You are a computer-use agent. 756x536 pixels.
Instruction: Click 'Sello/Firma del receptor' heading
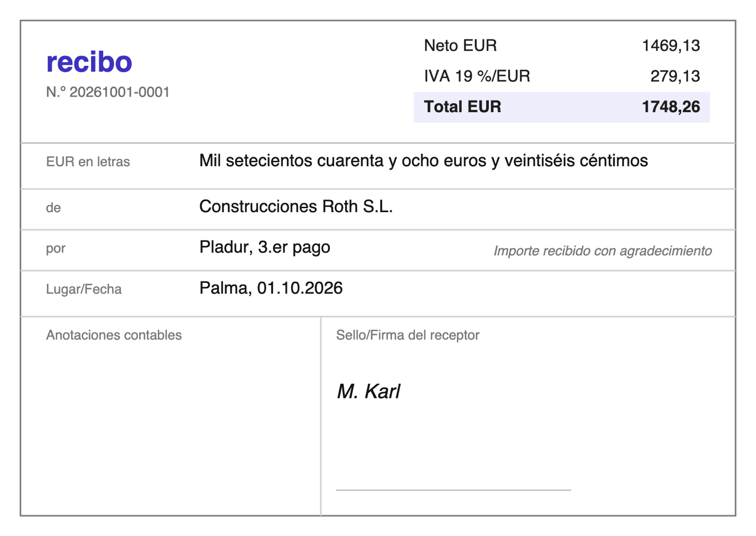(x=408, y=335)
